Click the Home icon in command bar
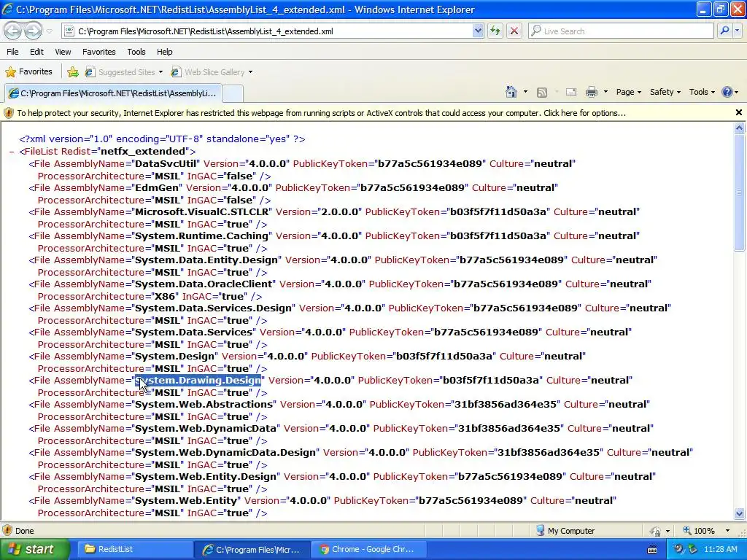747x560 pixels. tap(511, 92)
